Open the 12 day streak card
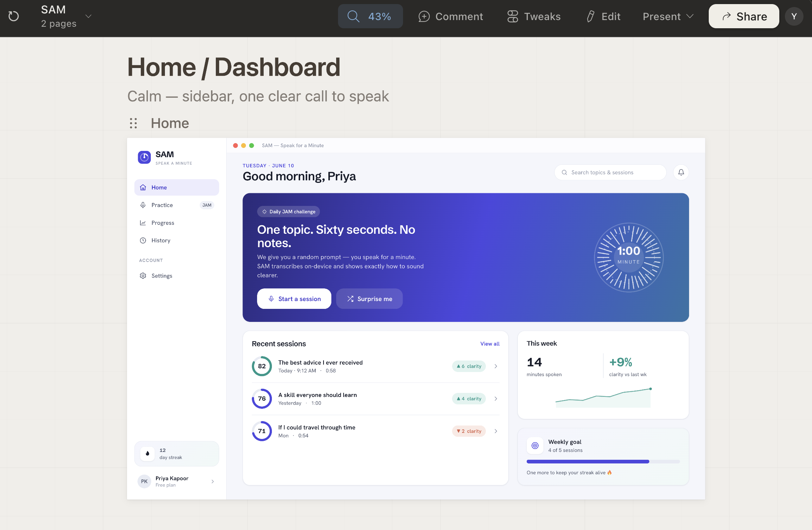This screenshot has width=812, height=530. coord(176,453)
